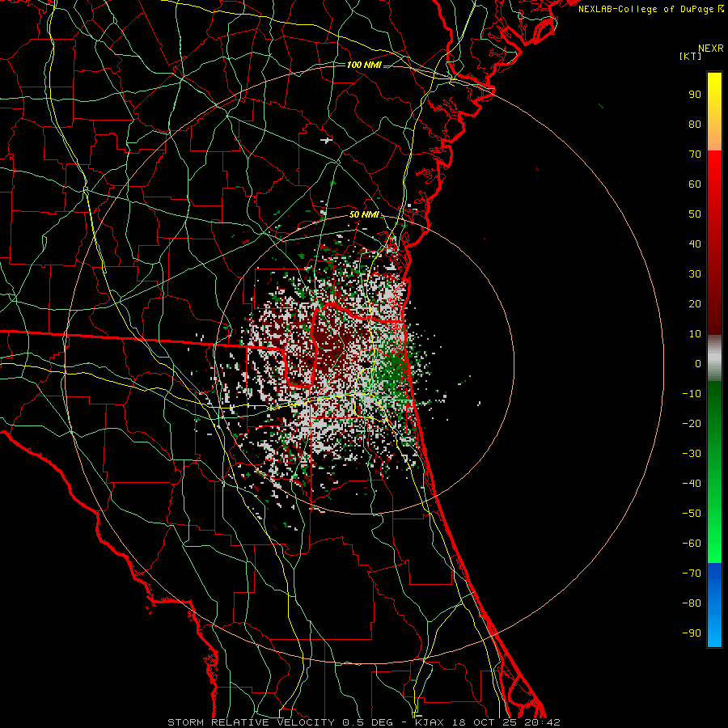The width and height of the screenshot is (728, 728).
Task: Click the 30 value on the velocity legend
Action: point(695,274)
